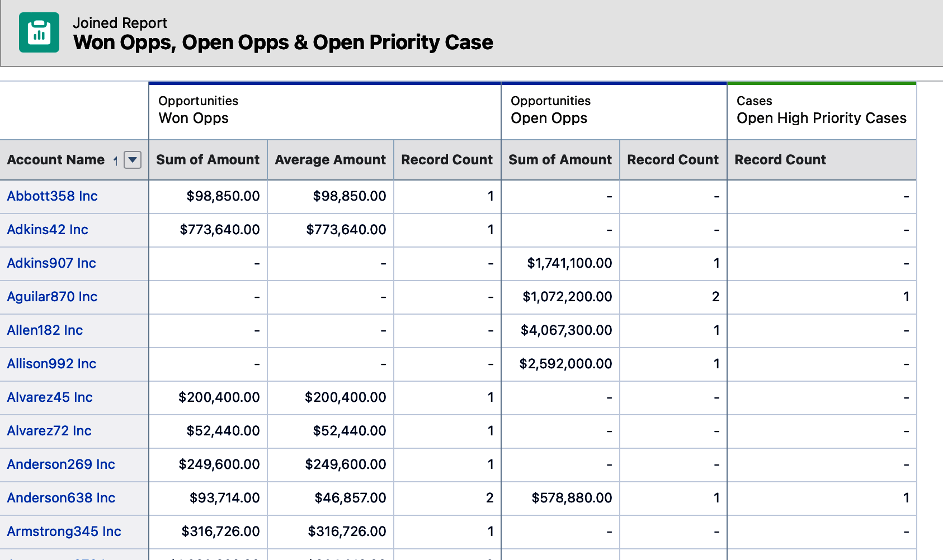Open Alvarez45 Inc account link
This screenshot has height=560, width=943.
tap(50, 397)
